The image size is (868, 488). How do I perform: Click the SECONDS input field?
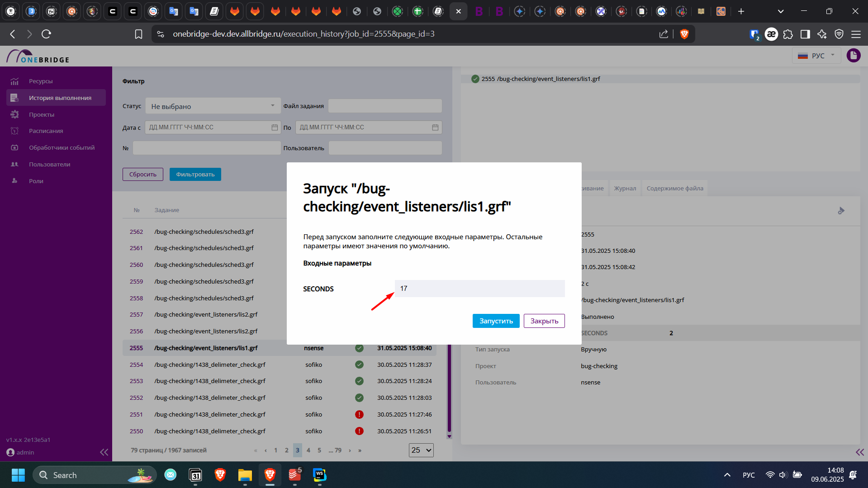479,289
